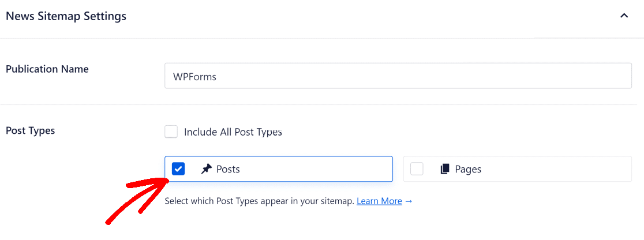Click the Publication Name label

(x=47, y=69)
